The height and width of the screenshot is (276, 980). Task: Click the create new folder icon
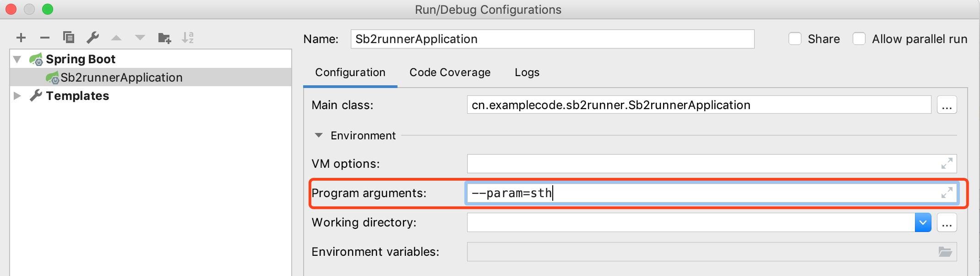click(164, 38)
